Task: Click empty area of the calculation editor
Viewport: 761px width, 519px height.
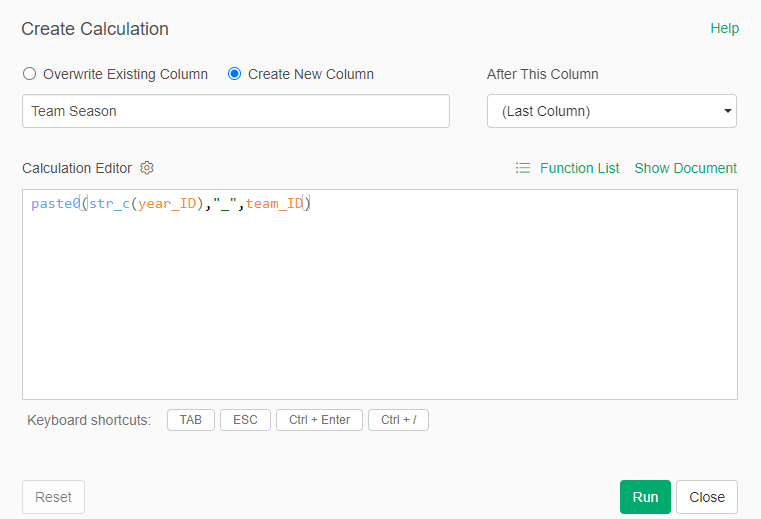Action: pos(380,310)
